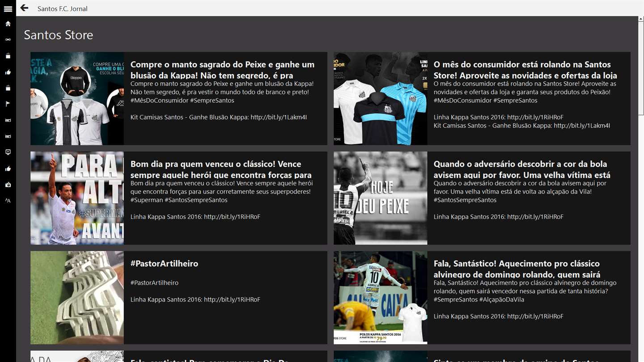Click the font size 'AA' icon in the sidebar

click(8, 201)
